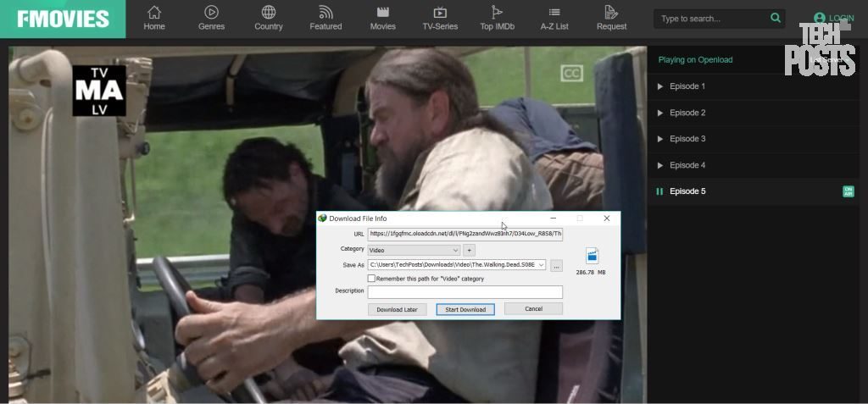Click the Start Download button
Image resolution: width=868 pixels, height=404 pixels.
(x=465, y=309)
